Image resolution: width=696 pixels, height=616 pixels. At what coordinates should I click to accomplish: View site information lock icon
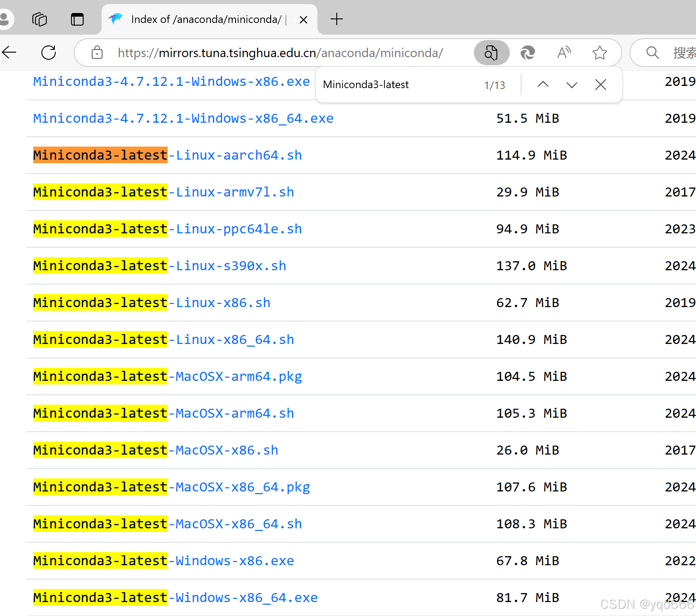coord(97,53)
